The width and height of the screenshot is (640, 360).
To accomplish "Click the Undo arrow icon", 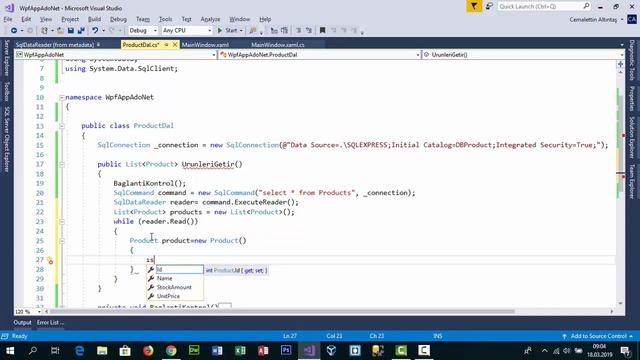I will point(95,31).
